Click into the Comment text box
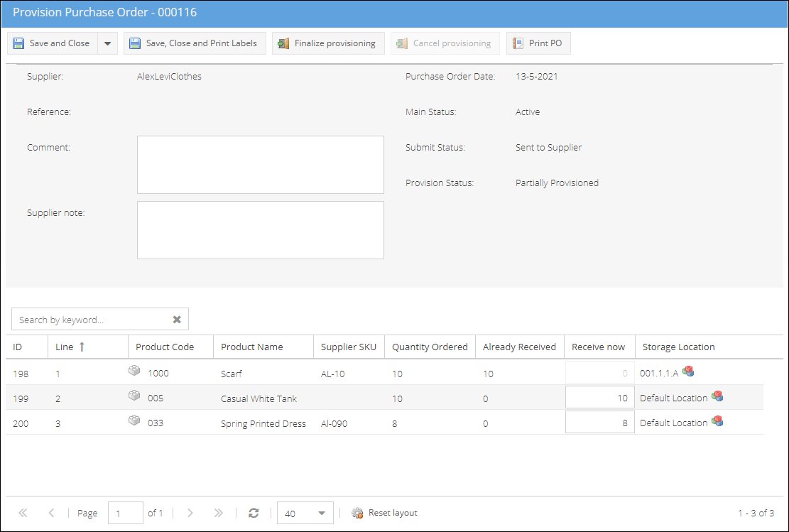 (261, 165)
